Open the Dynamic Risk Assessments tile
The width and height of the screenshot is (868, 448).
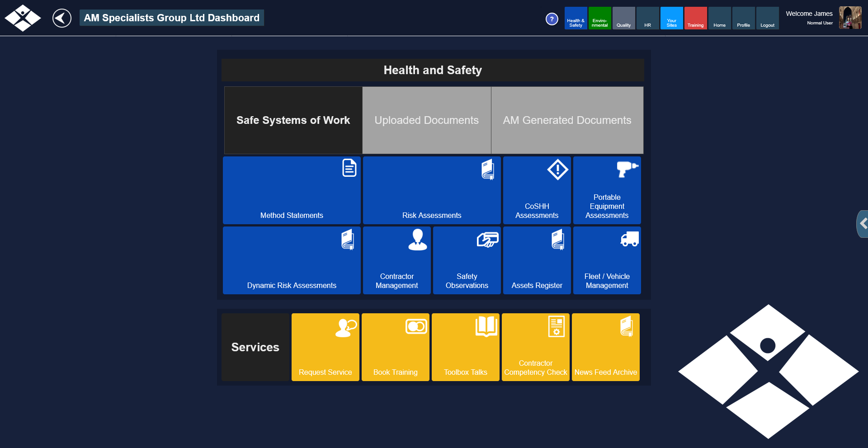pyautogui.click(x=292, y=260)
